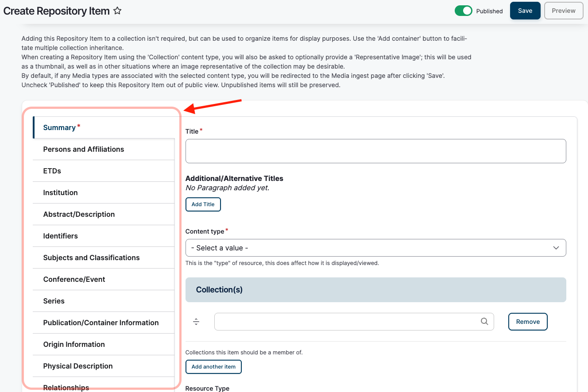Click the 'No Paragraph added yet.' text

[227, 188]
